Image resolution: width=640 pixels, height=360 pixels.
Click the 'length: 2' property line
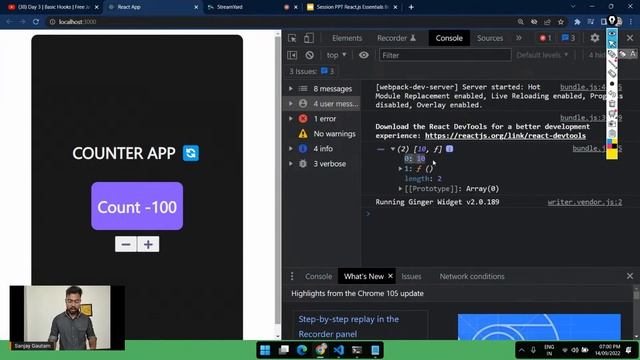coord(423,179)
